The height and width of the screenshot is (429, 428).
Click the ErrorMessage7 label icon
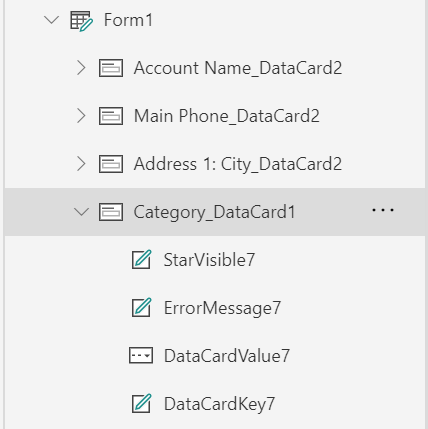[141, 307]
